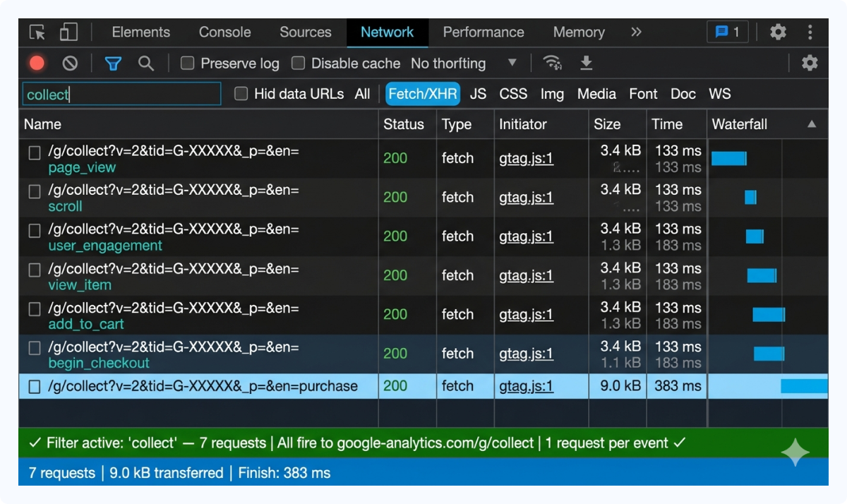
Task: Sort by the Time column header
Action: pyautogui.click(x=676, y=124)
